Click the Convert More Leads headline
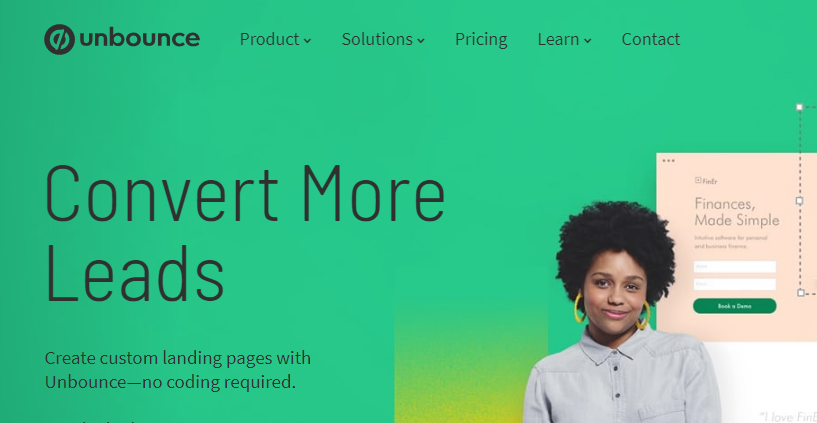Image resolution: width=817 pixels, height=423 pixels. (245, 233)
